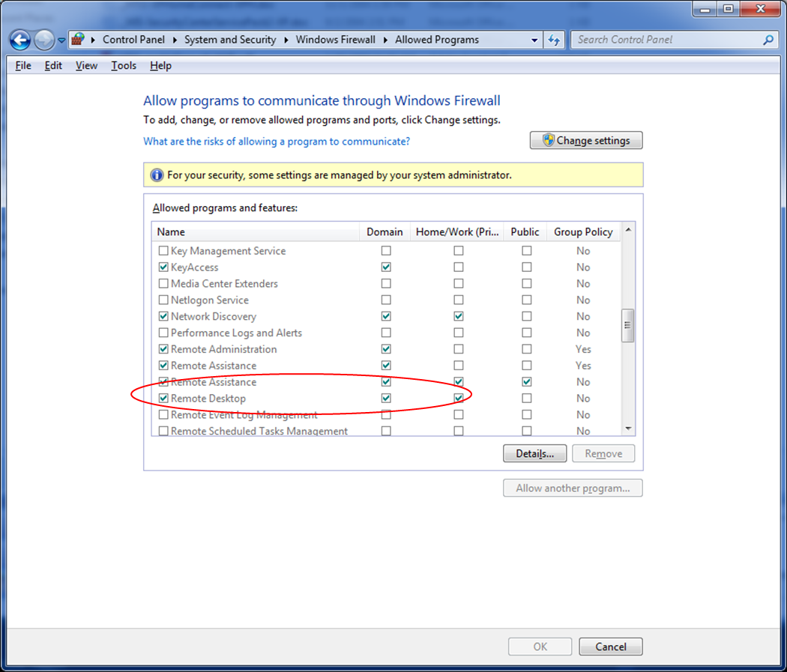Viewport: 787px width, 672px height.
Task: Toggle the Netlogon Service name checkbox
Action: click(163, 300)
